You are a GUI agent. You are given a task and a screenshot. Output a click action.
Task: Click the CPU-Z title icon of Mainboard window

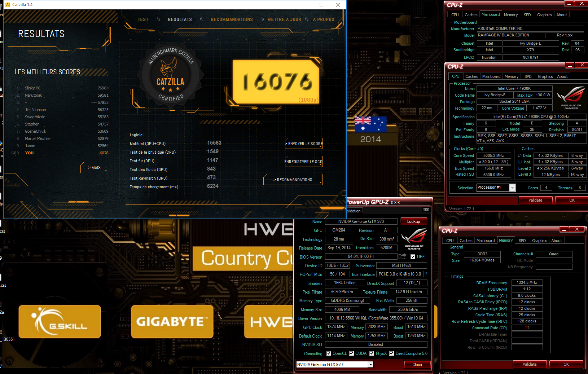pyautogui.click(x=455, y=5)
